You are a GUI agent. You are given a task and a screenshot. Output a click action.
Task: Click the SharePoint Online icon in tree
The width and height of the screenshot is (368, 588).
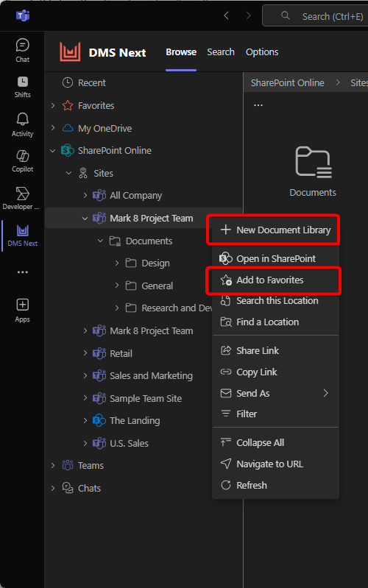pos(68,150)
